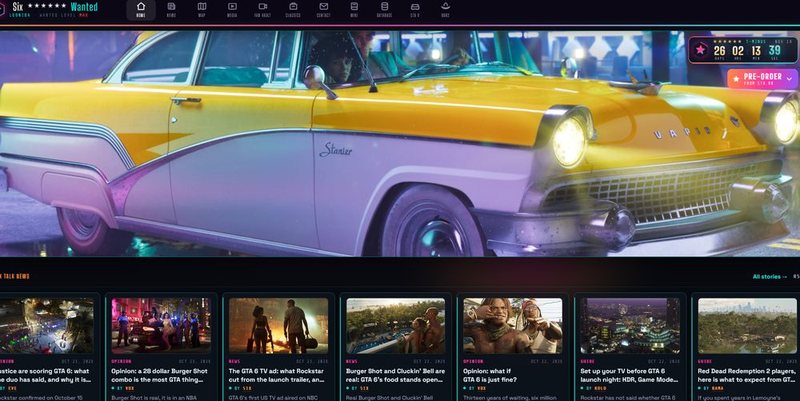Open the Cluckin' Bell food stands thumbnail
The image size is (800, 401).
[x=395, y=325]
